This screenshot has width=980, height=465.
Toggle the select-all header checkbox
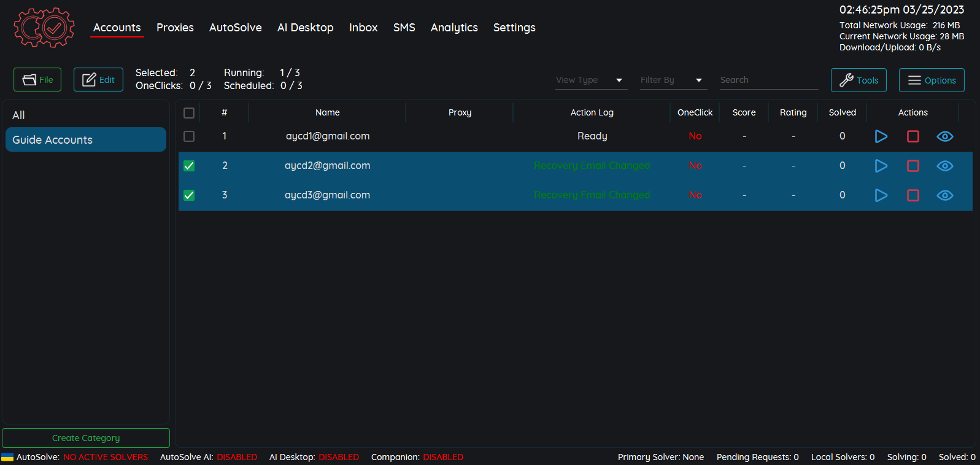pyautogui.click(x=189, y=113)
